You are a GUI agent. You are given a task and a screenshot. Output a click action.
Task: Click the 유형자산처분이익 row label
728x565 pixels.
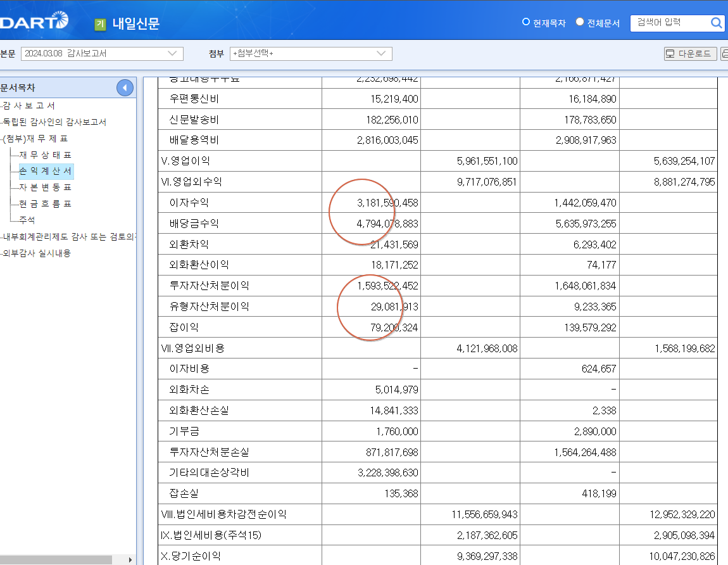pyautogui.click(x=209, y=307)
